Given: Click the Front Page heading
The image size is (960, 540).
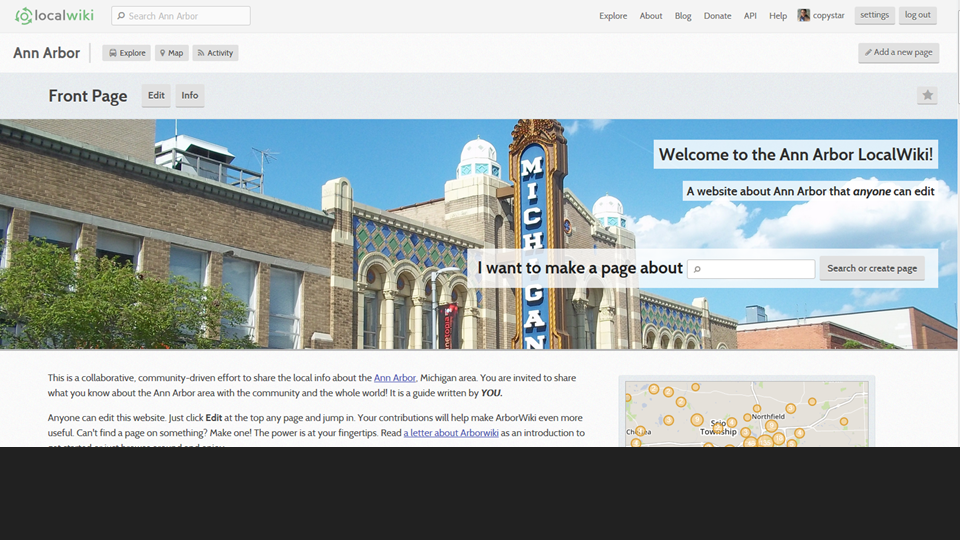Looking at the screenshot, I should pos(88,96).
